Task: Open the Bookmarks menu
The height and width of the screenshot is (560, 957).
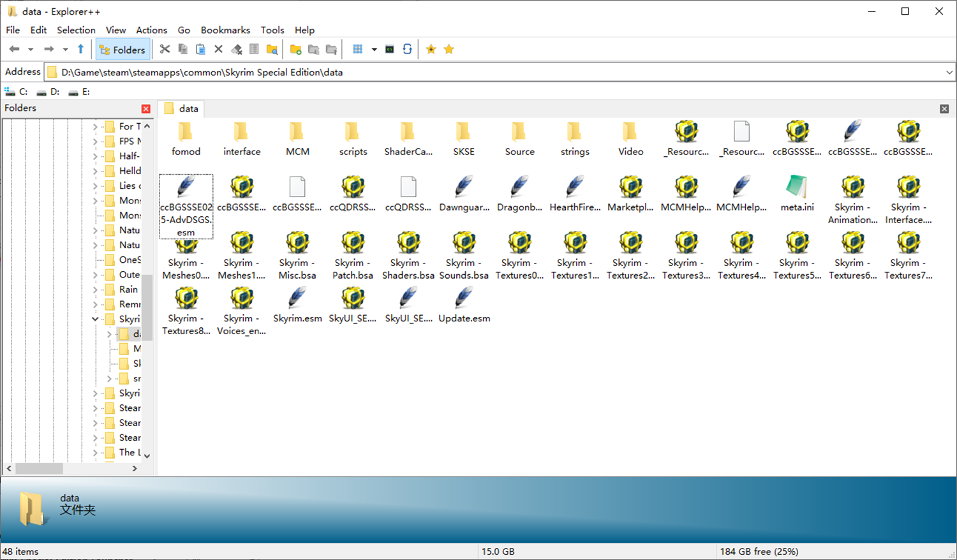Action: (225, 30)
